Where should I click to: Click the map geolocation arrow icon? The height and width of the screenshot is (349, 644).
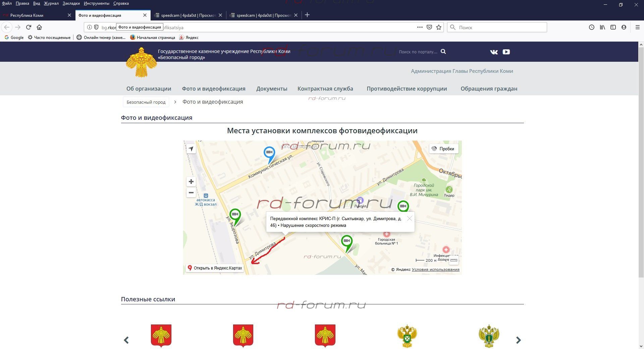tap(191, 149)
